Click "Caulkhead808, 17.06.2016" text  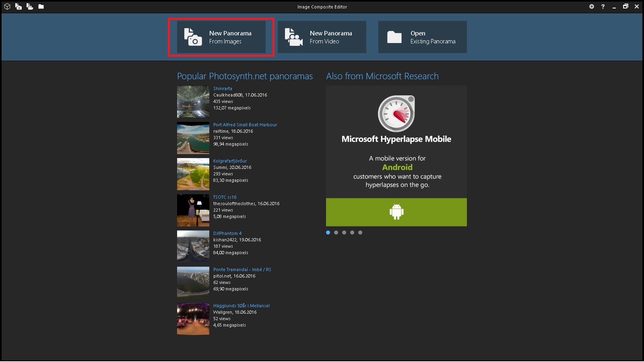(x=240, y=95)
